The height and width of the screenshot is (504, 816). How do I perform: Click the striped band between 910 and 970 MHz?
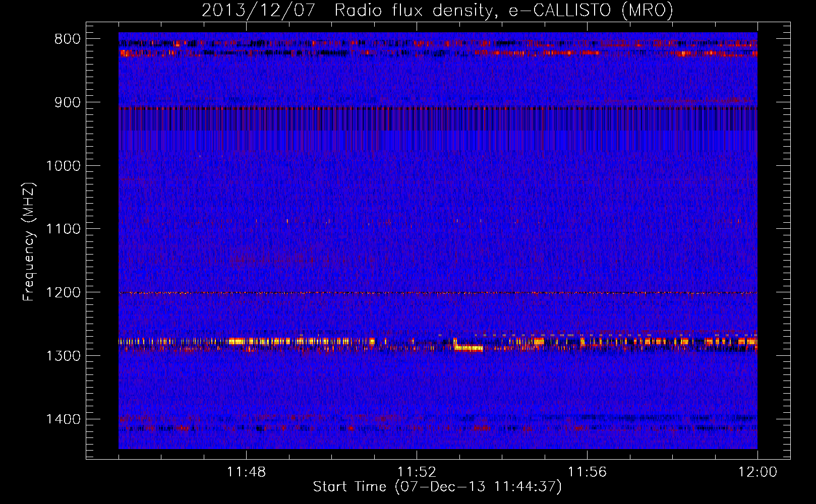[x=438, y=129]
